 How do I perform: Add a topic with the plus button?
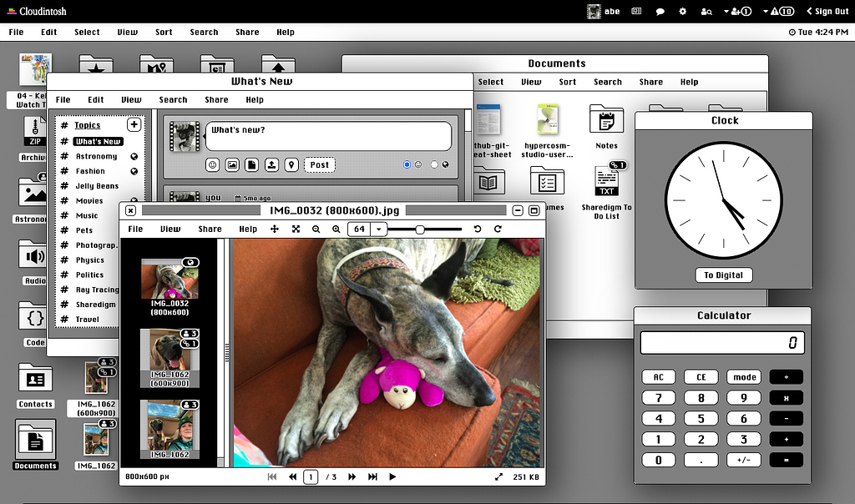[134, 125]
